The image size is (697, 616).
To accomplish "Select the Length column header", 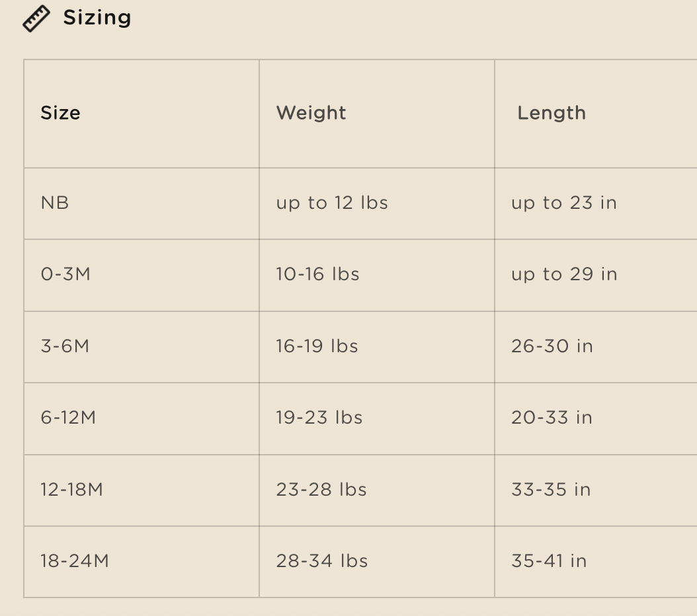I will 596,114.
